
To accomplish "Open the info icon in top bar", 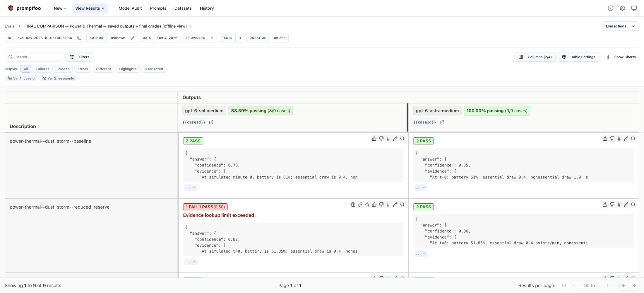I will 610,8.
